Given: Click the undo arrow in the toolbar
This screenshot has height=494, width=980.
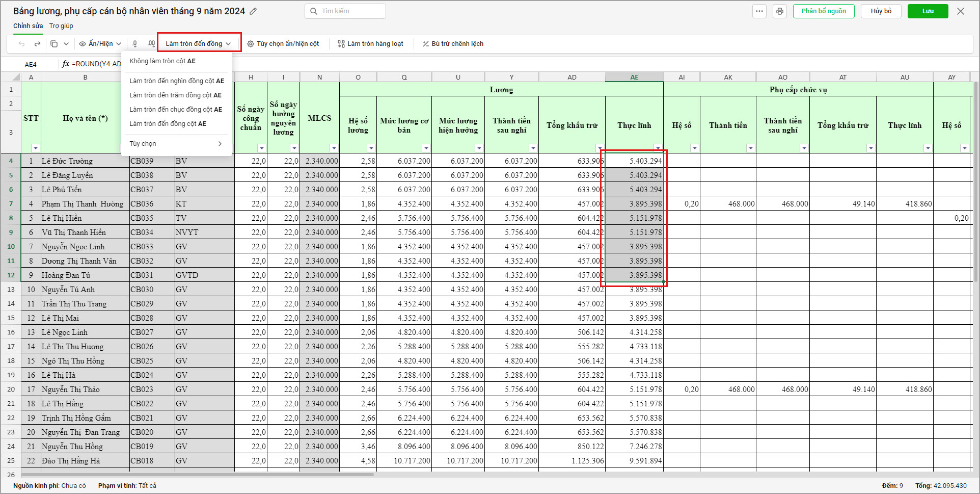Looking at the screenshot, I should coord(21,44).
